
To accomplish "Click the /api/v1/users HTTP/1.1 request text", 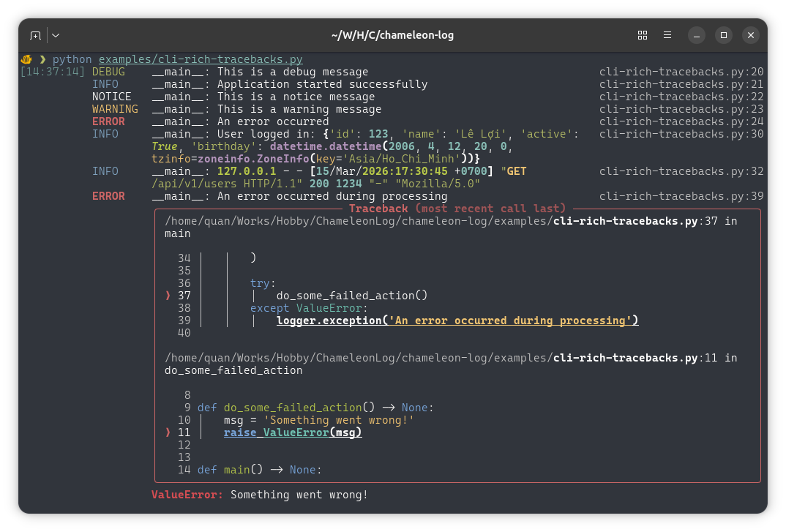I will click(x=227, y=184).
